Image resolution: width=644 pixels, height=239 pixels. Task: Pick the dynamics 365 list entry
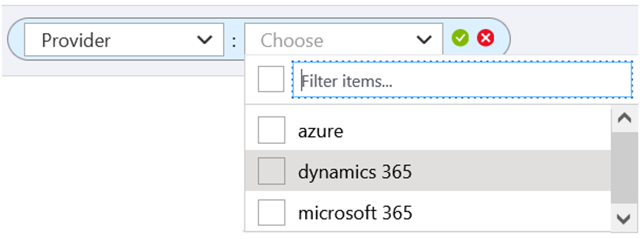point(355,172)
